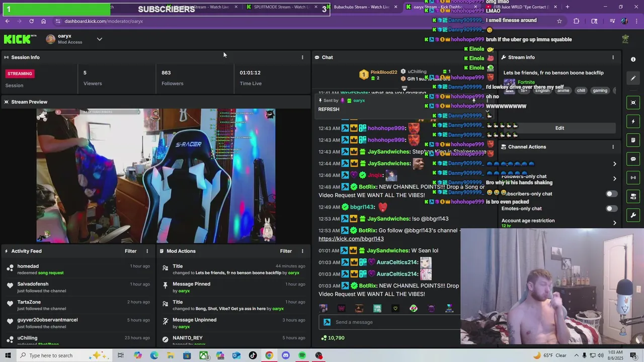Viewport: 644px width, 362px height.
Task: Click the document list icon in right sidebar
Action: point(633,140)
